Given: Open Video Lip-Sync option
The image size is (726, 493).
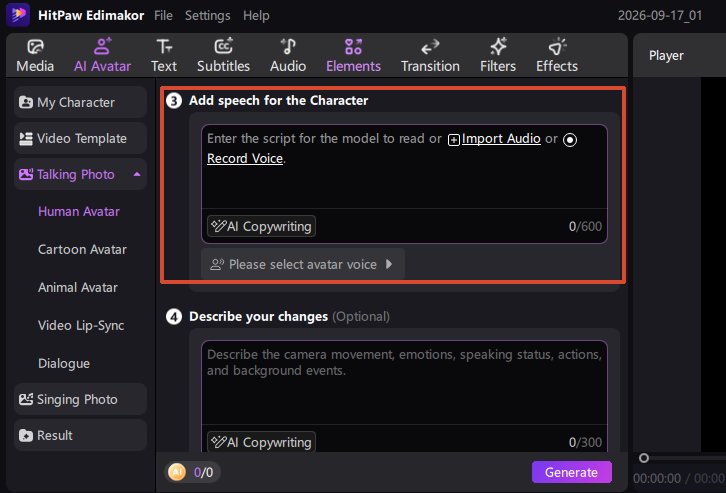Looking at the screenshot, I should coord(81,325).
